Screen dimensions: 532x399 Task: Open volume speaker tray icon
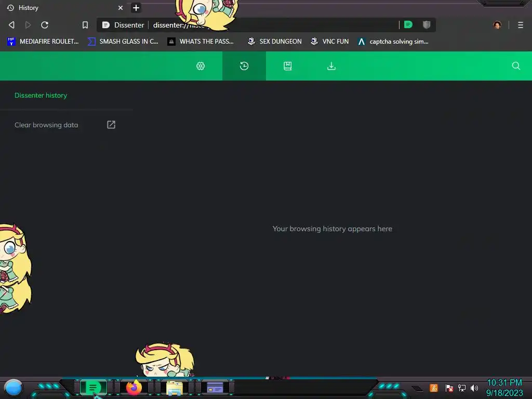coord(474,388)
